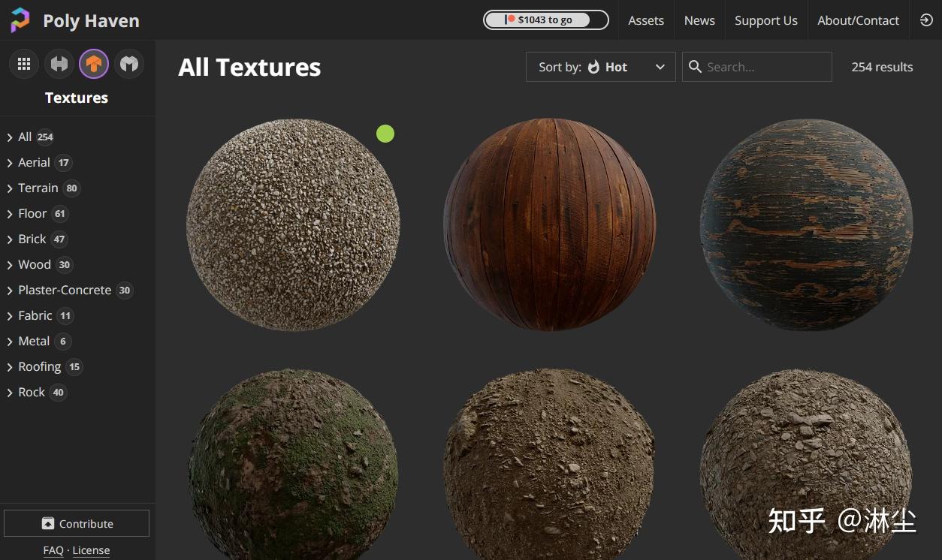
Task: Click the All Textures heading
Action: click(x=249, y=68)
